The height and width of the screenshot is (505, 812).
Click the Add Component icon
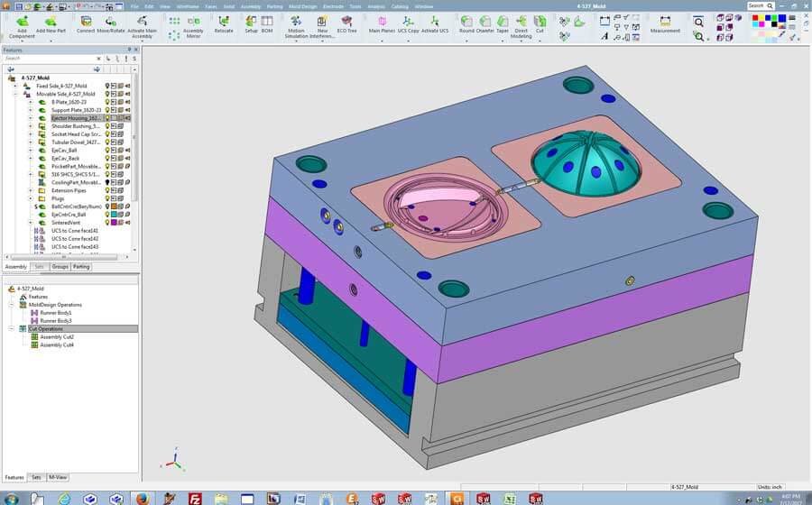tap(21, 23)
